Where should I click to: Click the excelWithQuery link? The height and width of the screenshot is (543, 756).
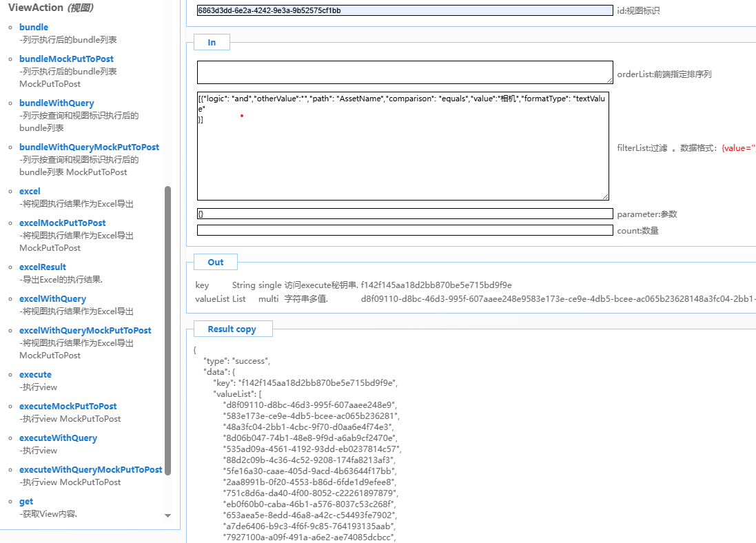[52, 299]
